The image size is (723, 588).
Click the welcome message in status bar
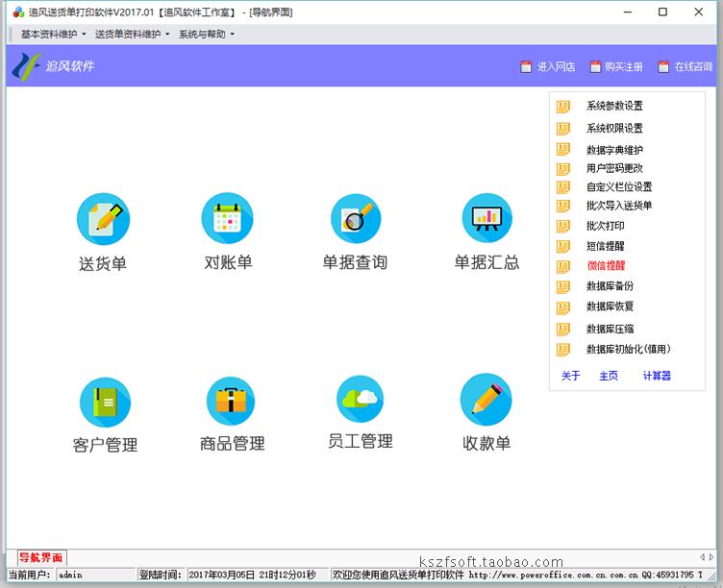click(519, 575)
